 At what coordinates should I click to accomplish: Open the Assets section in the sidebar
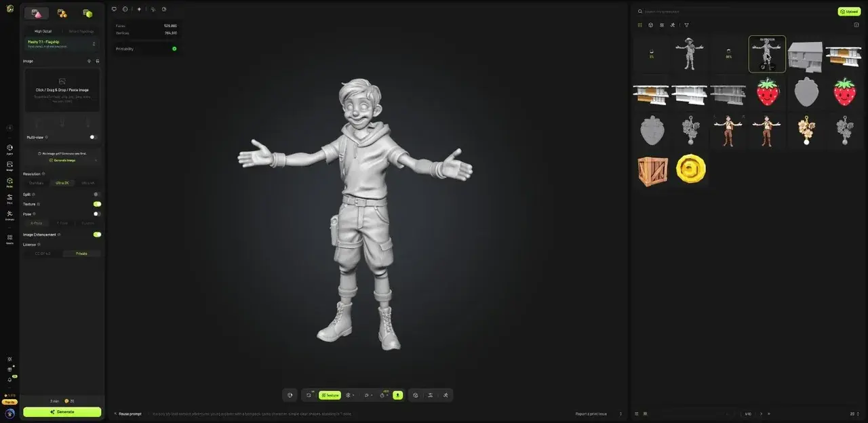pos(9,239)
